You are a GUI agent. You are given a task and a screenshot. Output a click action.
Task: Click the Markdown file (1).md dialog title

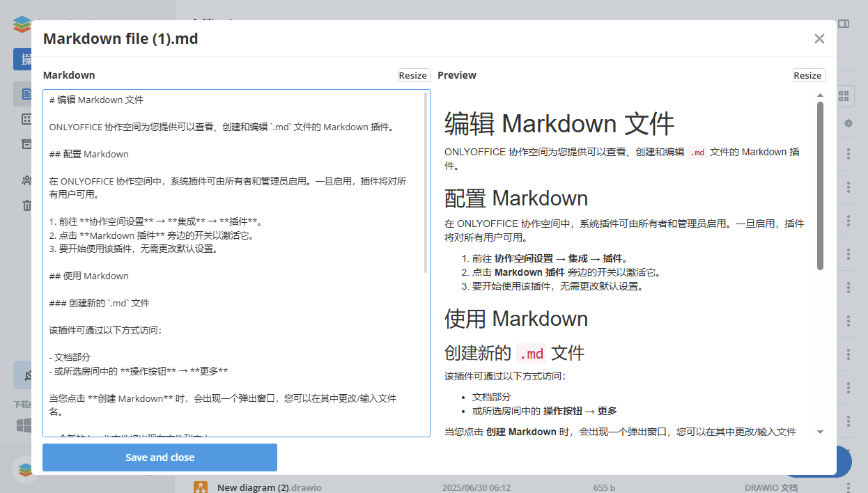coord(121,39)
